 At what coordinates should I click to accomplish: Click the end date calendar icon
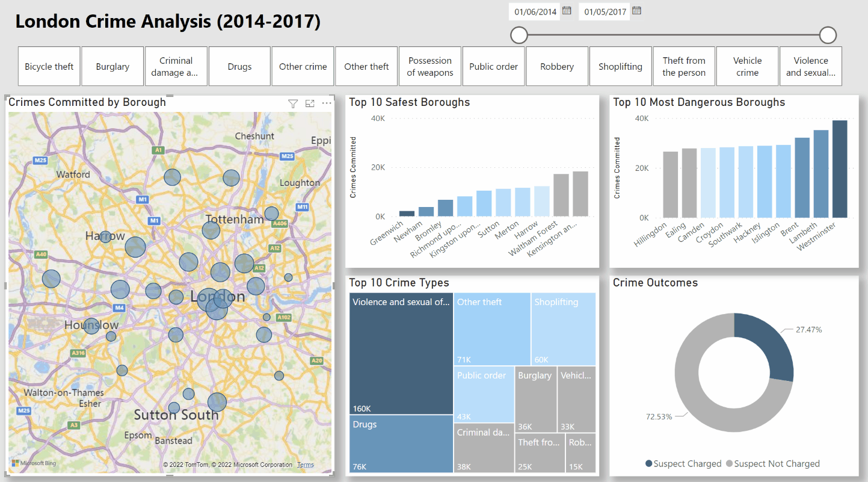[x=636, y=11]
